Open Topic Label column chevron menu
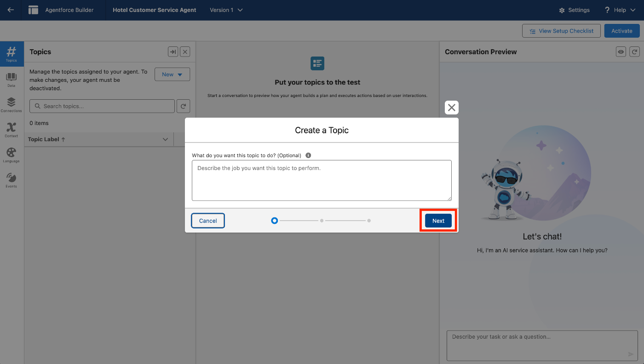Screen dimensions: 644x364 (166, 139)
